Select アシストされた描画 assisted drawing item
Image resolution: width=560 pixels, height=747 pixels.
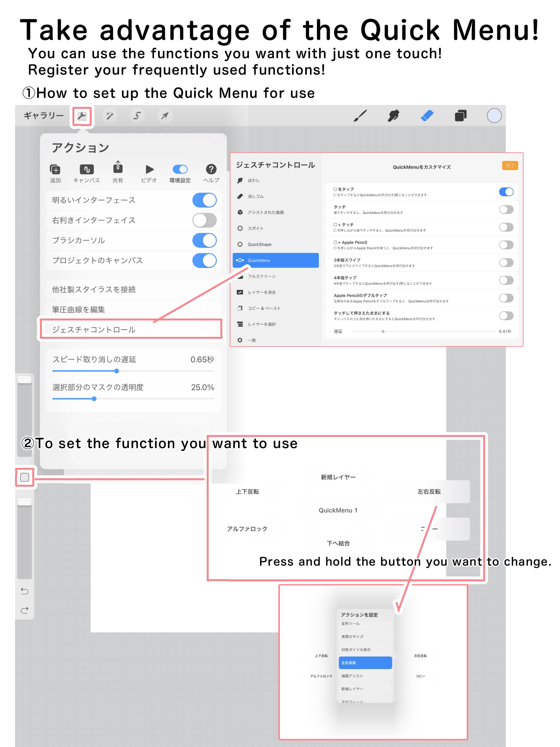coord(276,212)
